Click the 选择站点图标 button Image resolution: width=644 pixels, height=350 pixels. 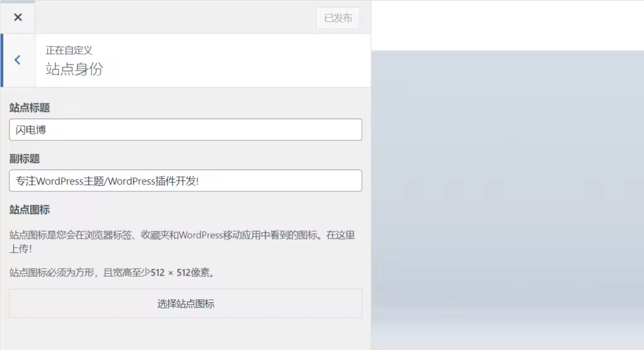coord(186,303)
